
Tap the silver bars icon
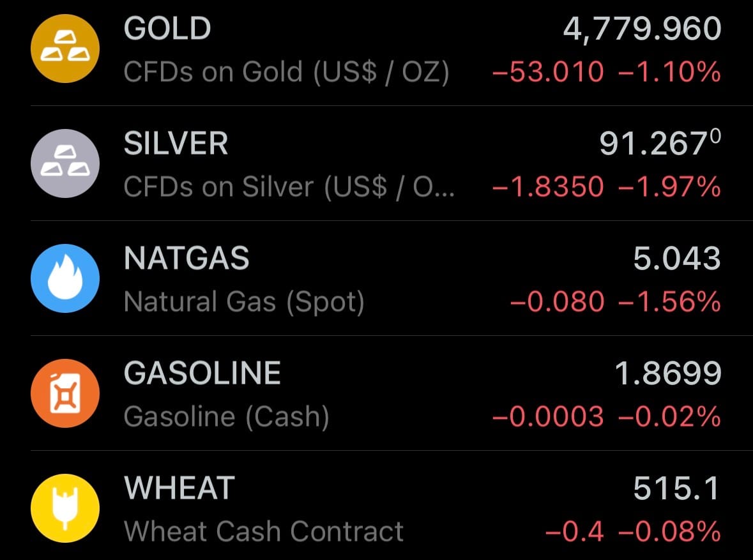[x=65, y=163]
